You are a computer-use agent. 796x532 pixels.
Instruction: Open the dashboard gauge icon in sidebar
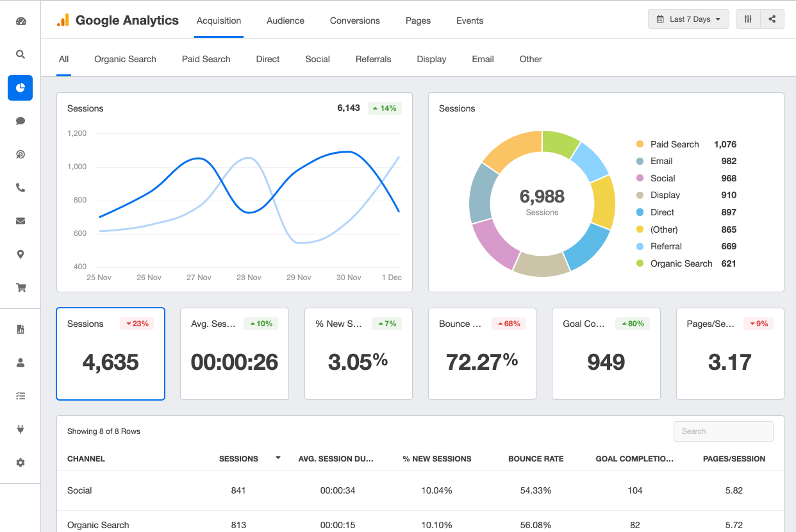21,21
